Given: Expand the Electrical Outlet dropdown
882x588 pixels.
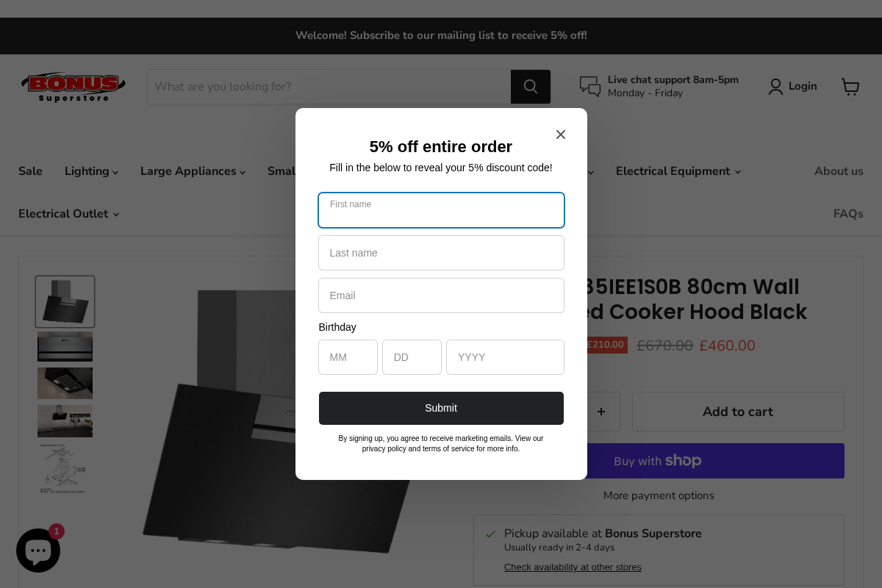Looking at the screenshot, I should click(68, 214).
